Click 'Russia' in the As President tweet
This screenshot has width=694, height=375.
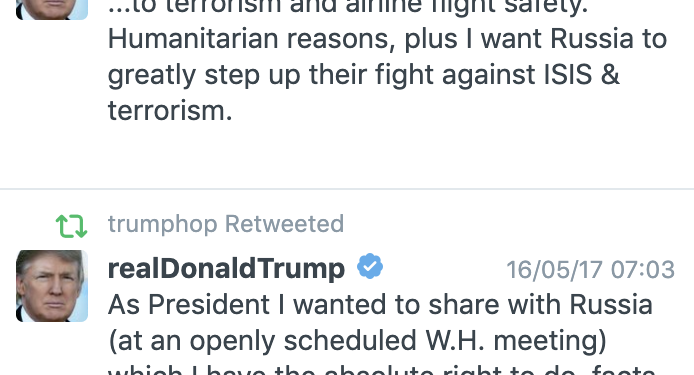coord(611,305)
